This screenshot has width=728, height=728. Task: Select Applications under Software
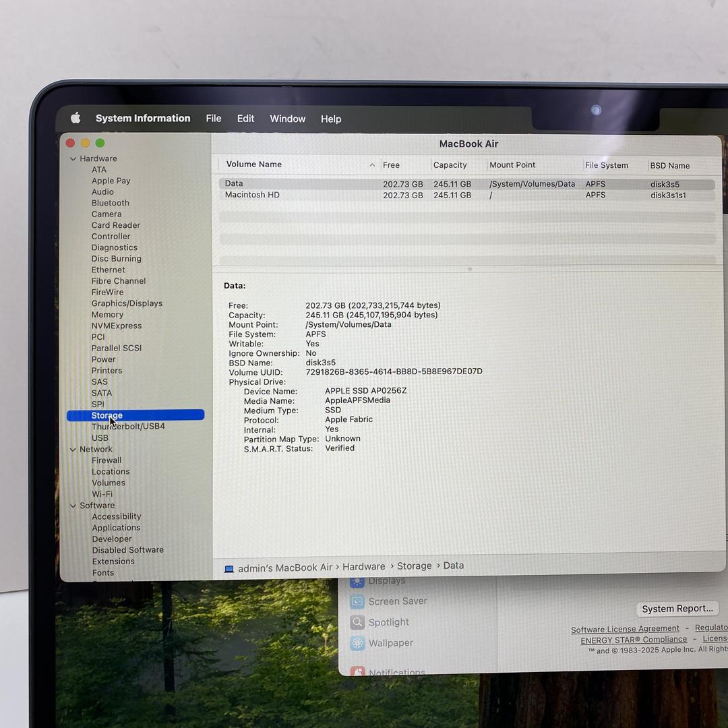click(116, 527)
